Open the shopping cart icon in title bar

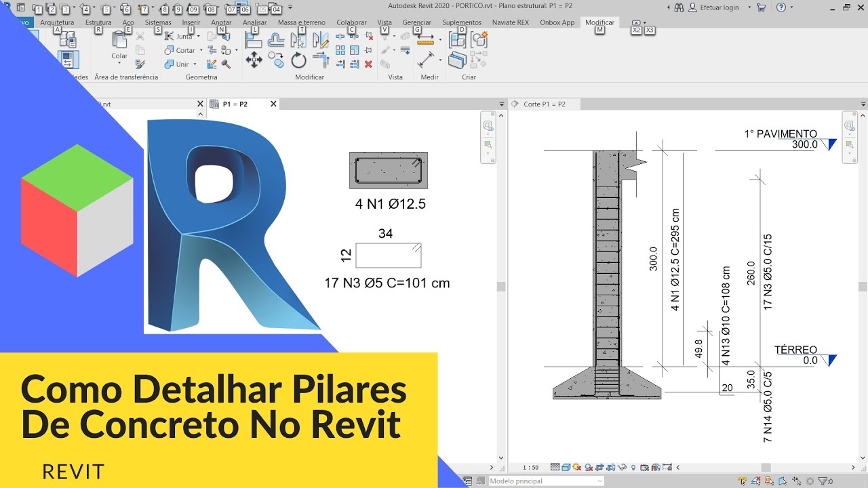click(761, 7)
